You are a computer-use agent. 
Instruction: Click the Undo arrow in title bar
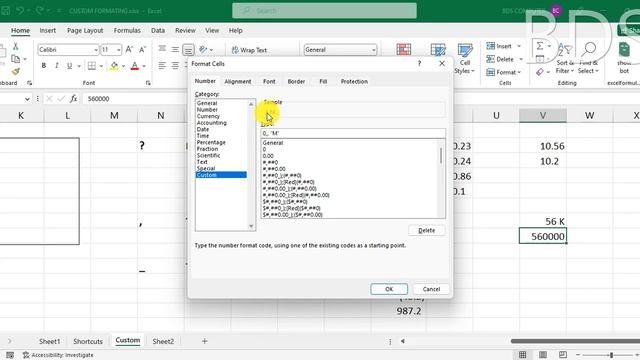pos(19,11)
